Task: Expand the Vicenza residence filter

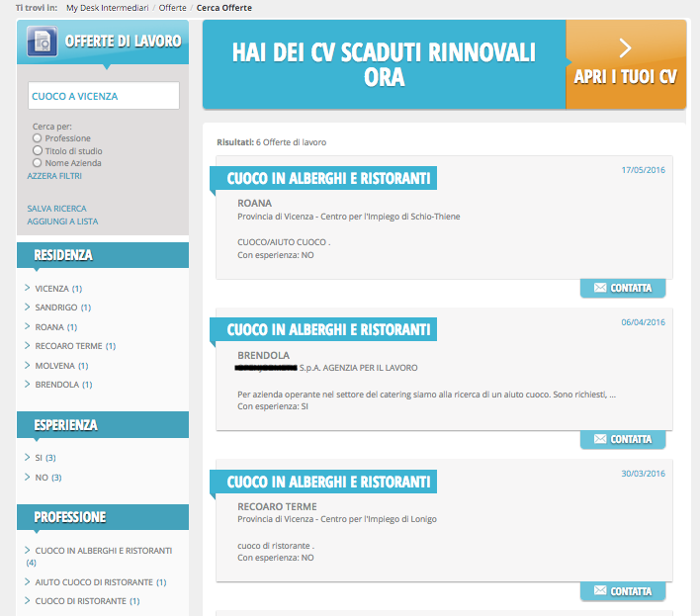Action: click(x=52, y=289)
